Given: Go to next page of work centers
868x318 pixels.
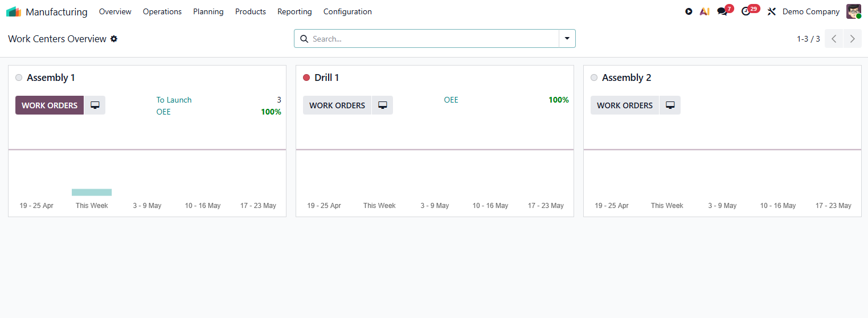Looking at the screenshot, I should (853, 39).
